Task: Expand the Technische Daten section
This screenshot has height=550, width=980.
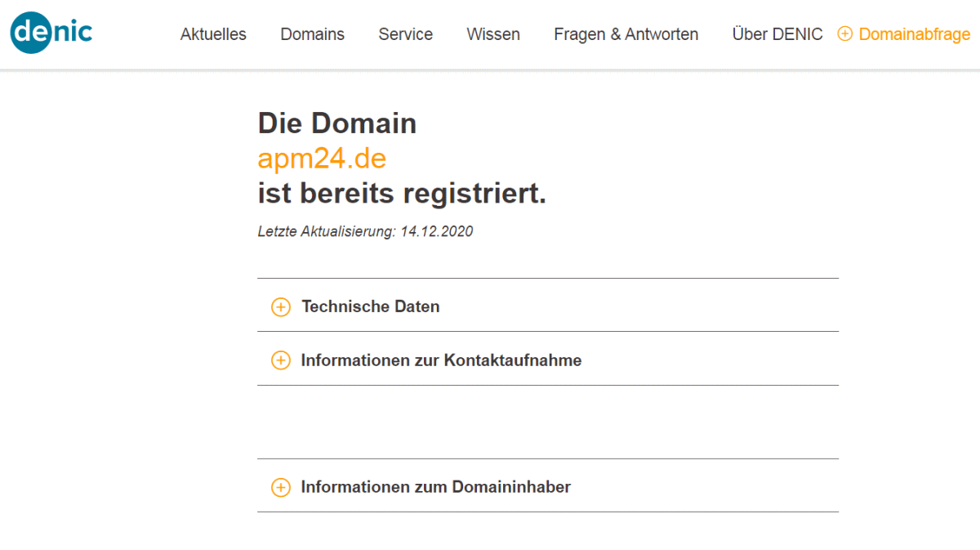Action: [x=548, y=306]
